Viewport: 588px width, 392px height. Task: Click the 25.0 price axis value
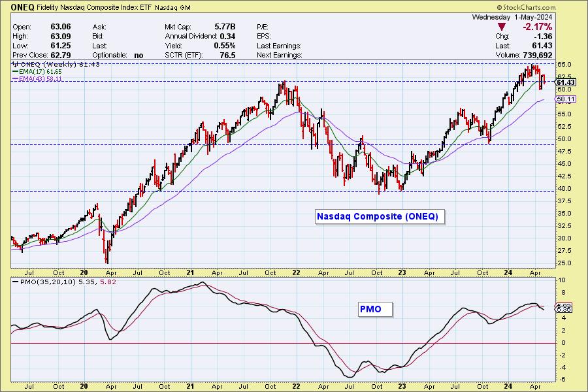(x=564, y=263)
